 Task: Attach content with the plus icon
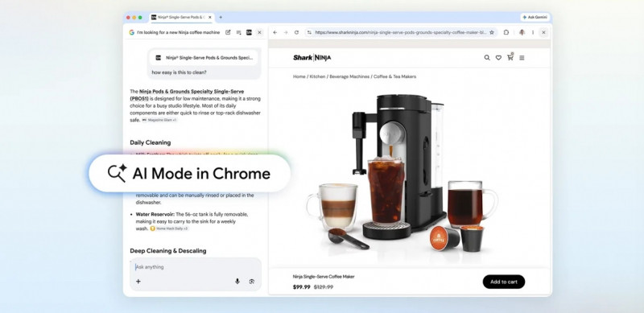(138, 282)
